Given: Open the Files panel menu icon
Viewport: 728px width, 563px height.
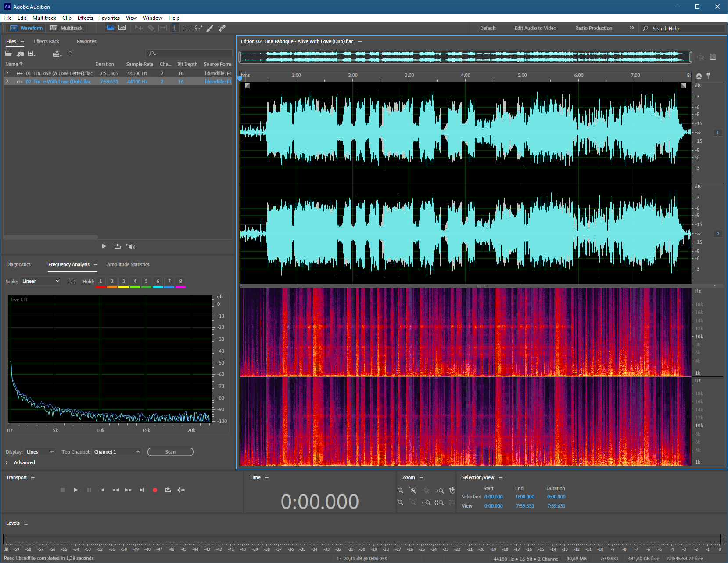Looking at the screenshot, I should point(22,41).
